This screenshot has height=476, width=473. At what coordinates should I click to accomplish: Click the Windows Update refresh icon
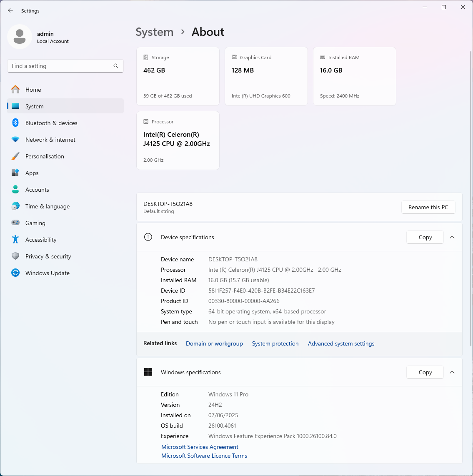[x=15, y=273]
